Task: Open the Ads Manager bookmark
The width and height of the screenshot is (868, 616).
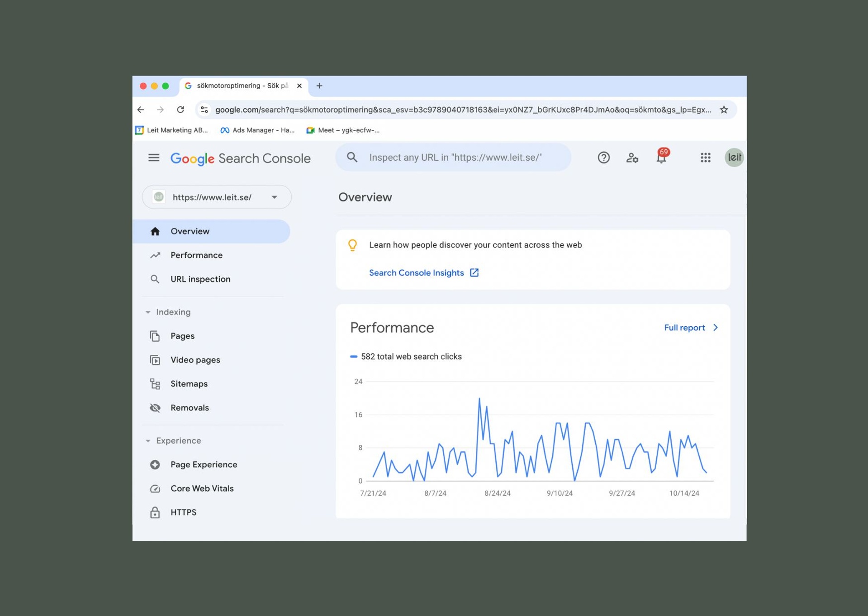Action: click(x=257, y=130)
